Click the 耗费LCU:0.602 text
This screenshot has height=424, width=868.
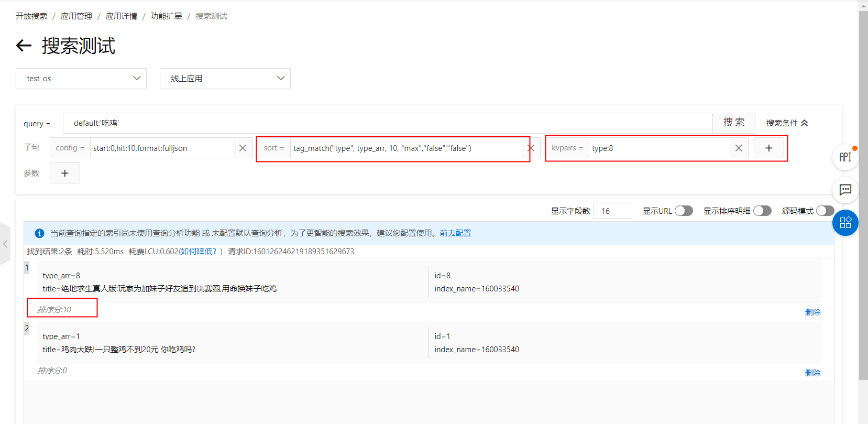(154, 252)
